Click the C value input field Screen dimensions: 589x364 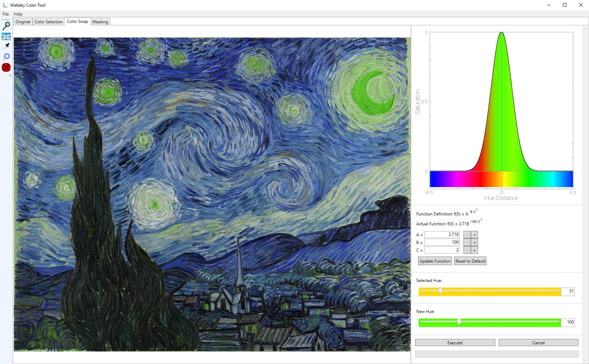(442, 250)
